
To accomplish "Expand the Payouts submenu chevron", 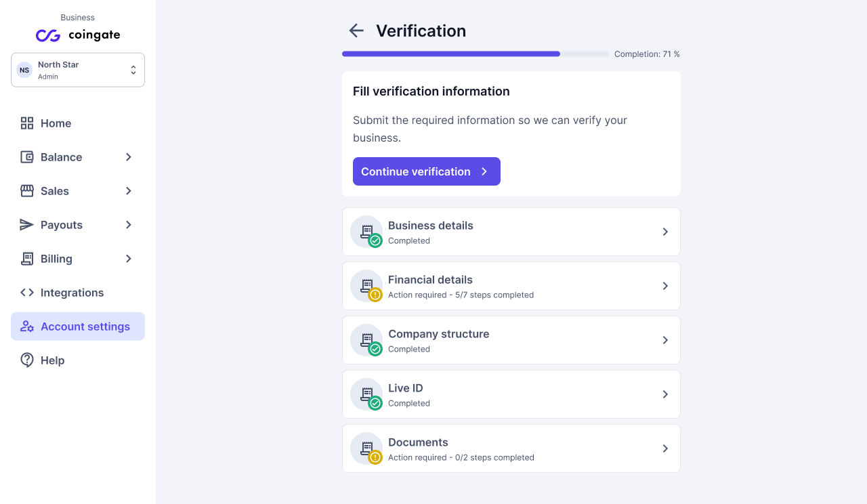I will point(129,225).
